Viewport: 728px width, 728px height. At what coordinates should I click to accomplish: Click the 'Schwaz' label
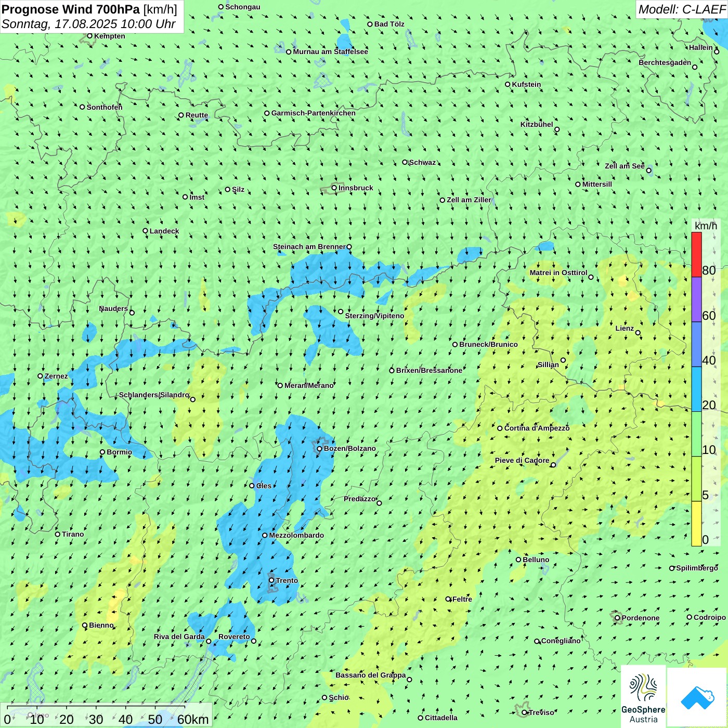[422, 162]
